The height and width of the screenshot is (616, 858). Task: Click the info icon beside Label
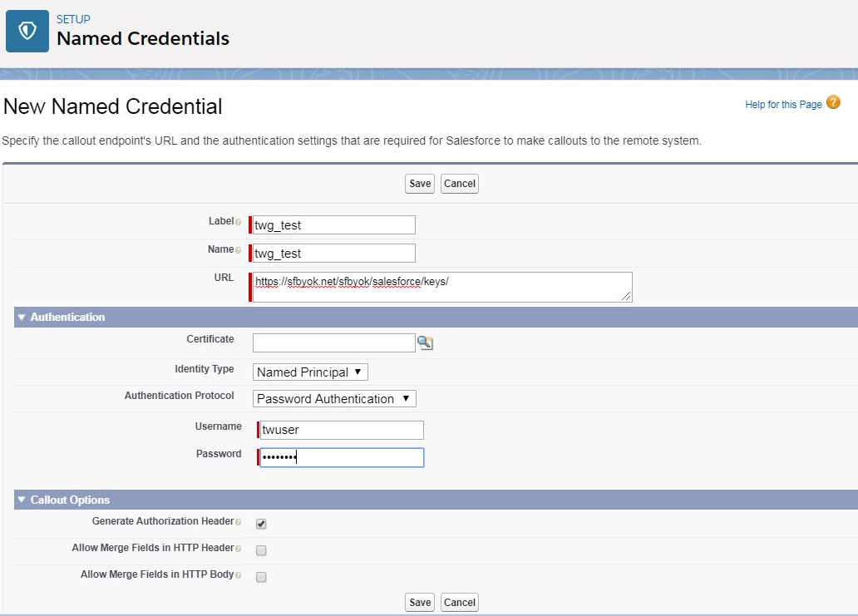(x=239, y=223)
